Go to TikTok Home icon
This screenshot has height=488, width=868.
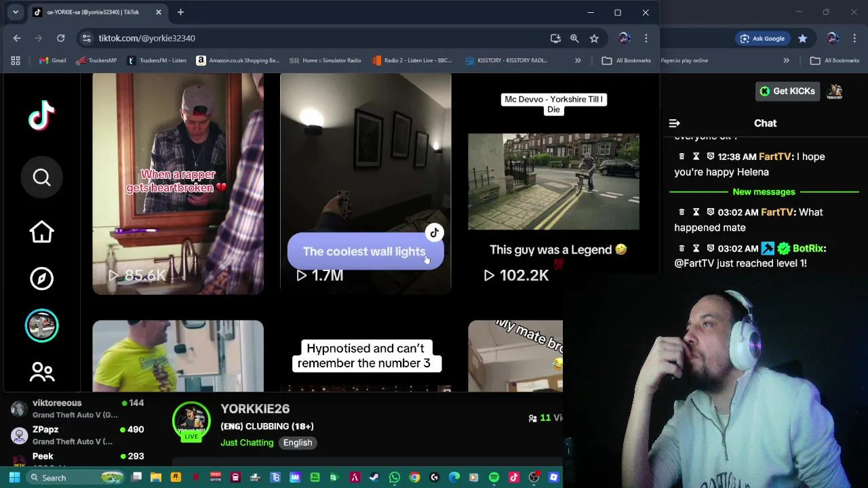click(x=41, y=232)
